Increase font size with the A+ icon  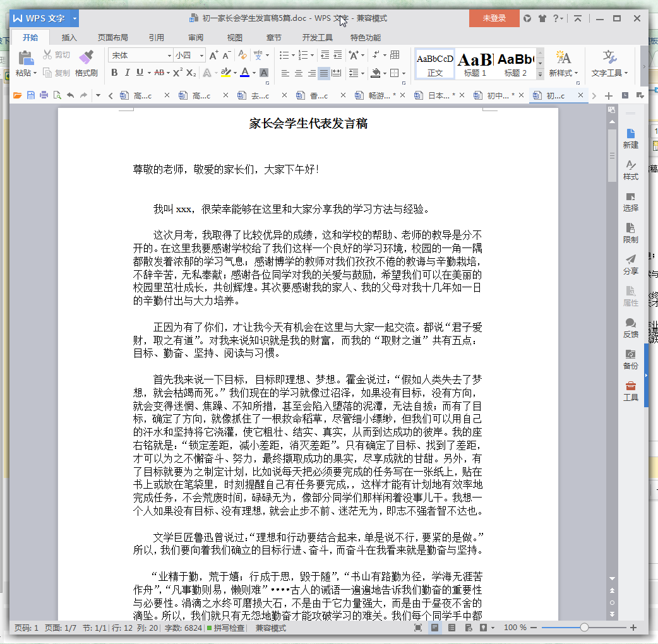pyautogui.click(x=213, y=56)
